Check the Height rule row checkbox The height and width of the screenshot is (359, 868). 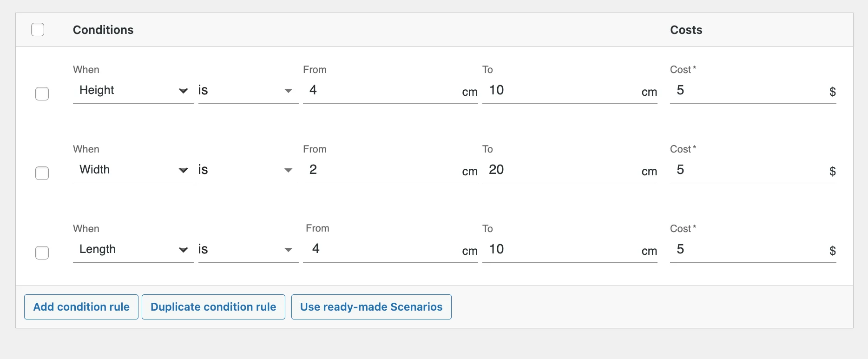[42, 93]
